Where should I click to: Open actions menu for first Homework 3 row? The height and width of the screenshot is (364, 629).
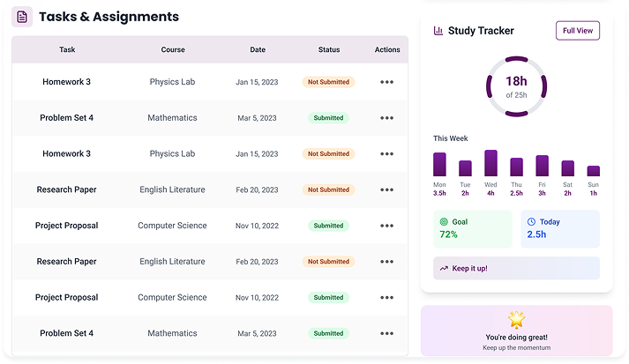pyautogui.click(x=386, y=82)
